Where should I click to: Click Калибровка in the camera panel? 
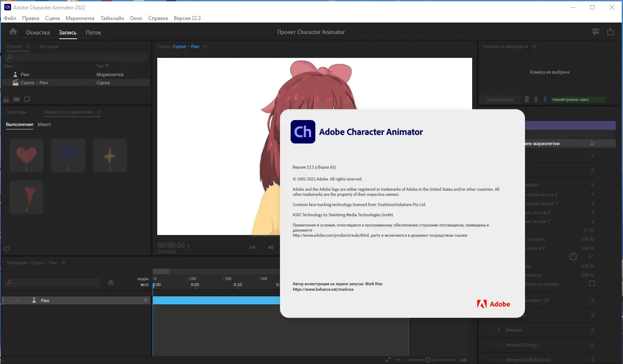click(x=500, y=99)
